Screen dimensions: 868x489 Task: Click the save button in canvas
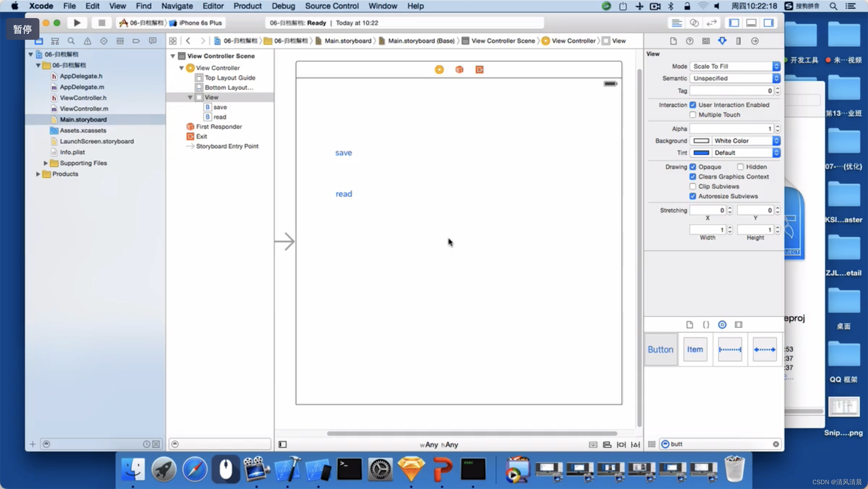[343, 152]
